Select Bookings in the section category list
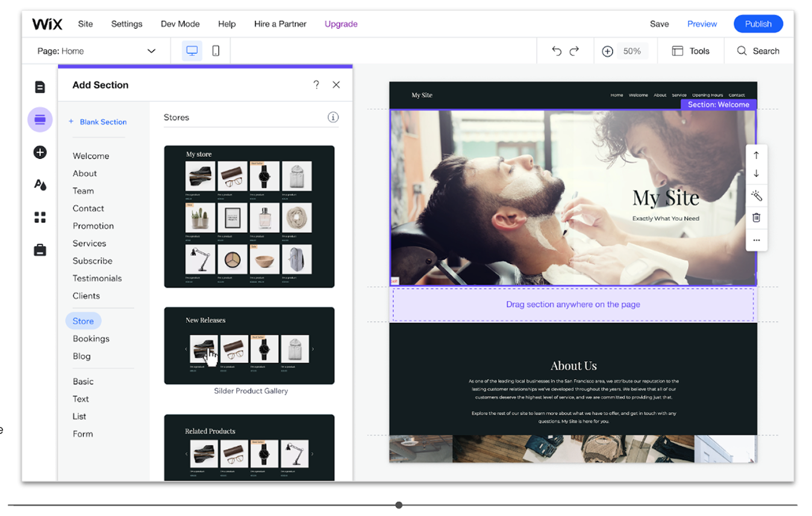 point(91,338)
